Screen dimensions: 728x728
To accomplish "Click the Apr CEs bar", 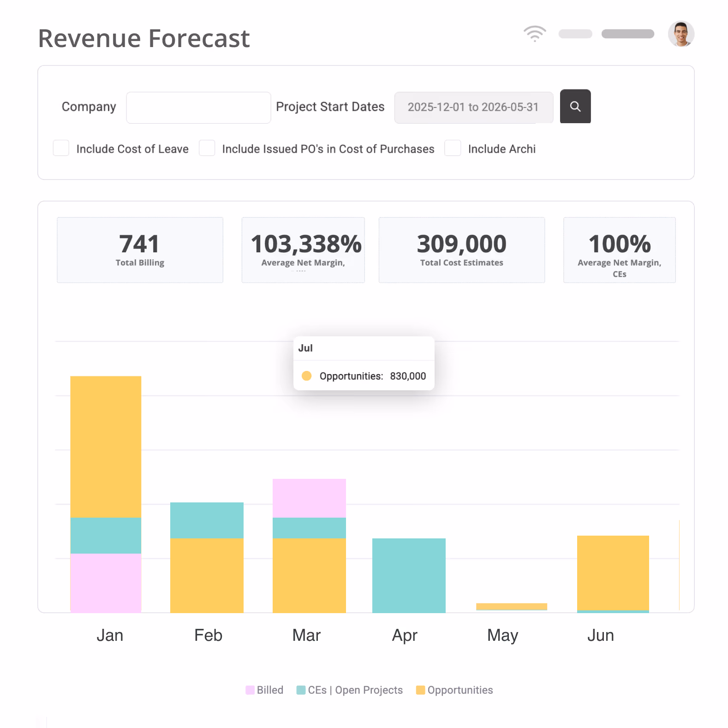I will tap(409, 575).
